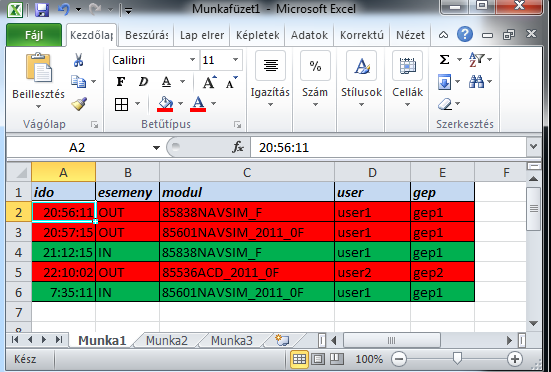Open Excel help
The height and width of the screenshot is (372, 551).
tap(465, 34)
